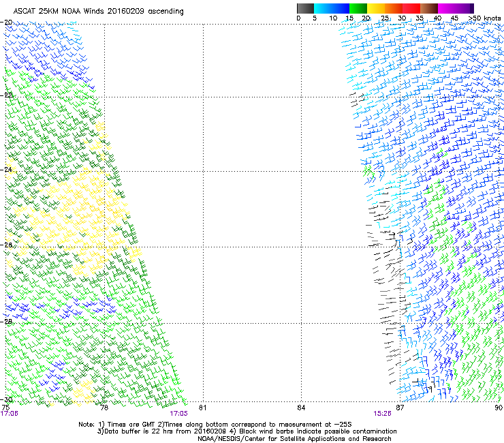The width and height of the screenshot is (504, 443).
Task: Click the '>50 knots' legend label
Action: pos(484,18)
